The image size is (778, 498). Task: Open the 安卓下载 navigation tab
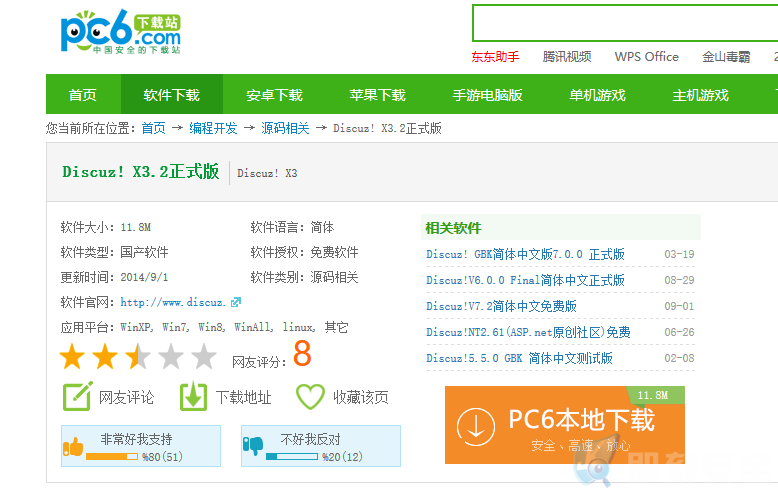click(274, 94)
